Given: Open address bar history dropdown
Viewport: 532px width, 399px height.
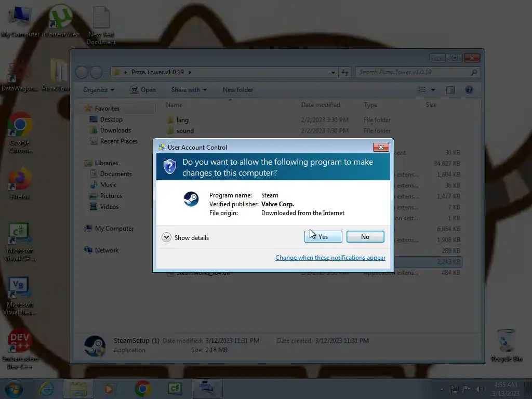Looking at the screenshot, I should coord(333,72).
